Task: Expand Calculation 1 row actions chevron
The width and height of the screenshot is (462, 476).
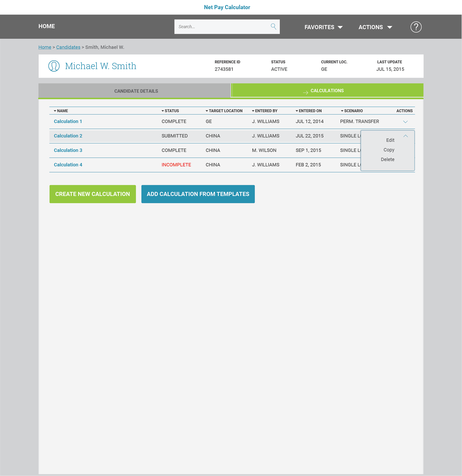Action: coord(405,122)
